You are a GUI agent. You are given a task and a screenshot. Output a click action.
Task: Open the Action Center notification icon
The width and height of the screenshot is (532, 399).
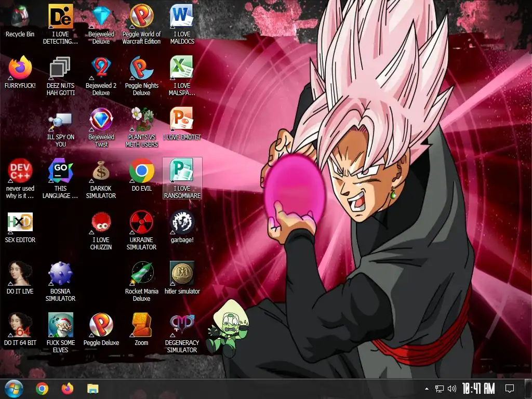click(510, 389)
